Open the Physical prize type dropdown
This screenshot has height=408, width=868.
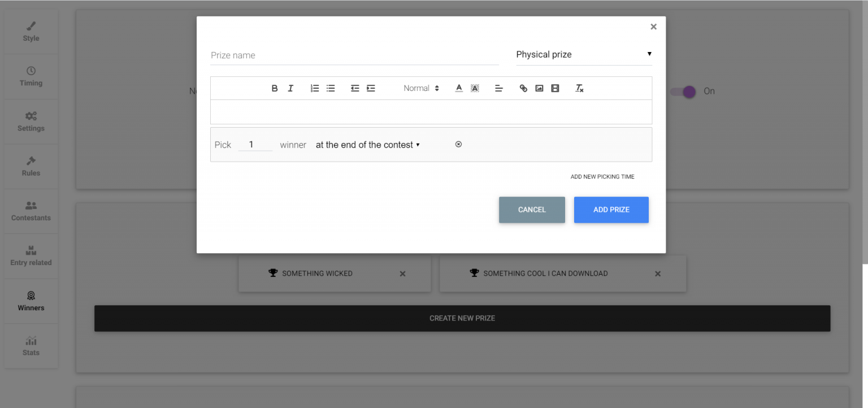pos(584,55)
